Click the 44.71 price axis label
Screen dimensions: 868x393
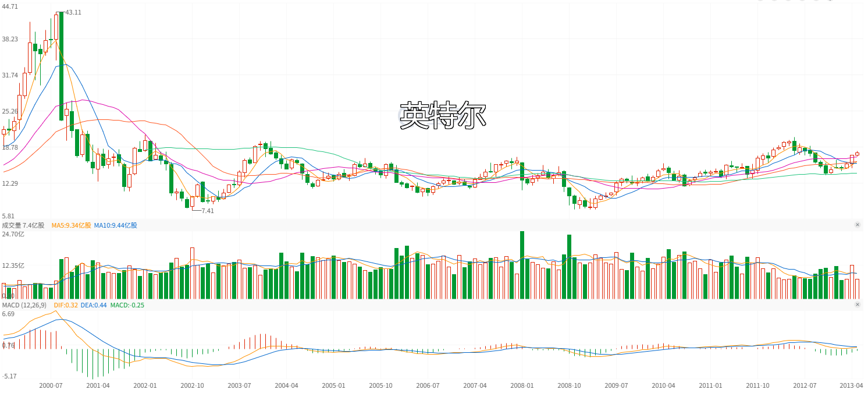[10, 6]
